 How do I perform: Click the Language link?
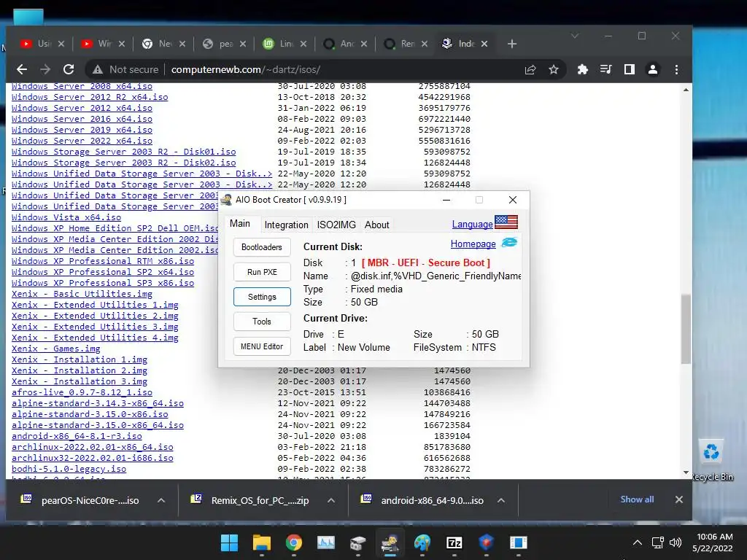click(x=472, y=224)
